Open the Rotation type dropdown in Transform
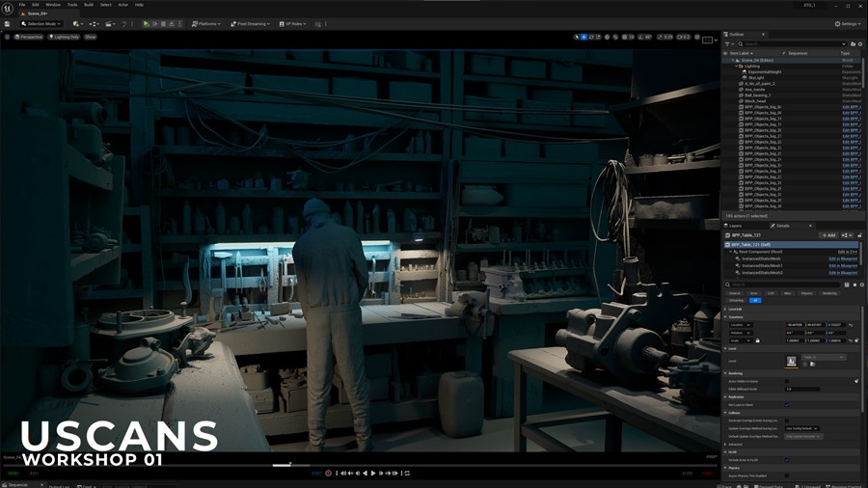Image resolution: width=868 pixels, height=488 pixels. pyautogui.click(x=741, y=333)
